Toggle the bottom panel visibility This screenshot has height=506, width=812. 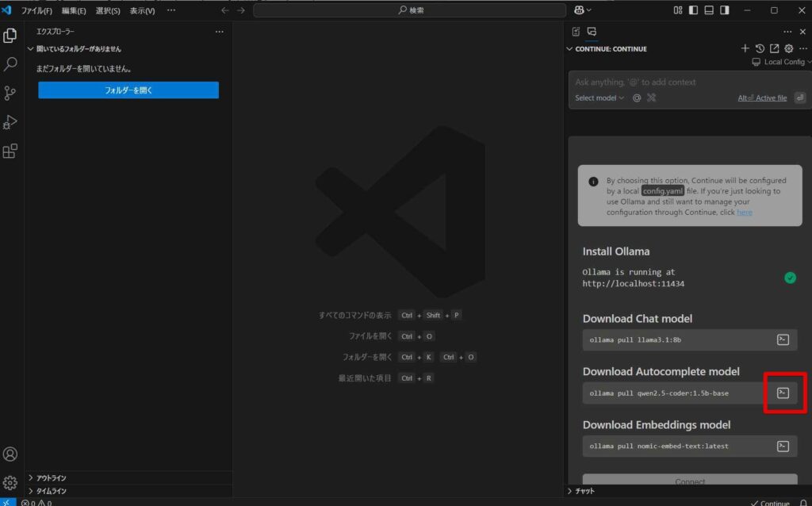707,10
